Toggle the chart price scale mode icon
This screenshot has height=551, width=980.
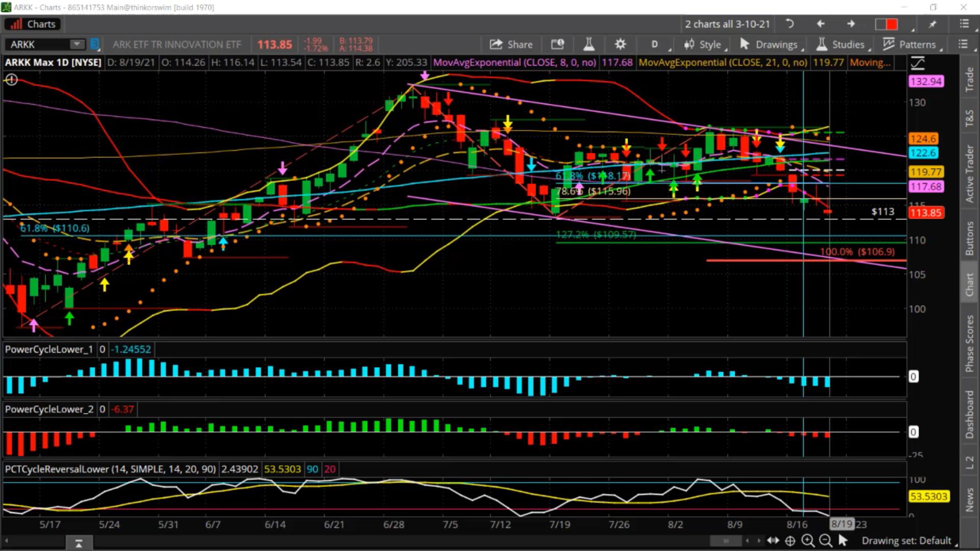click(917, 63)
